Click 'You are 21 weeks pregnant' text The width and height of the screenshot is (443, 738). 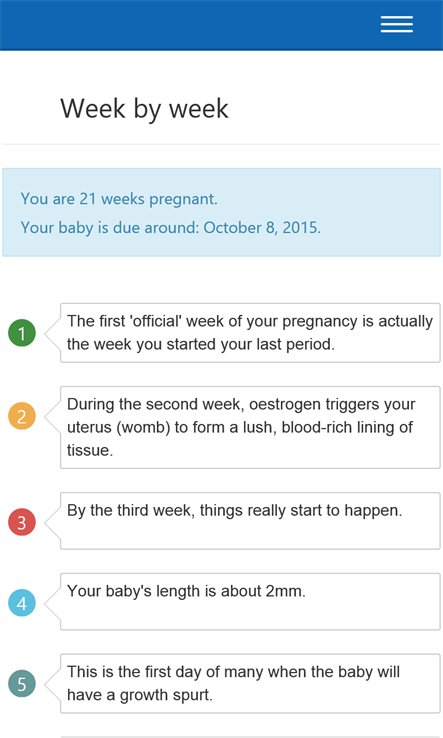pyautogui.click(x=119, y=199)
